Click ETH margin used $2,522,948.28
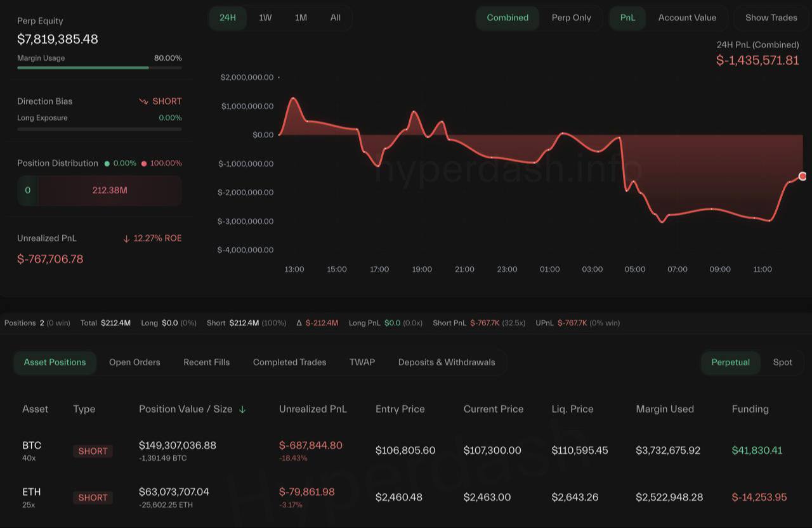This screenshot has width=812, height=528. coord(669,498)
